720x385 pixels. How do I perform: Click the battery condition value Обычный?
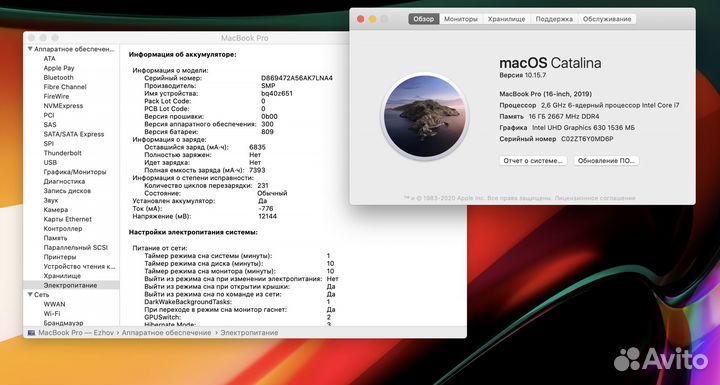pyautogui.click(x=272, y=193)
